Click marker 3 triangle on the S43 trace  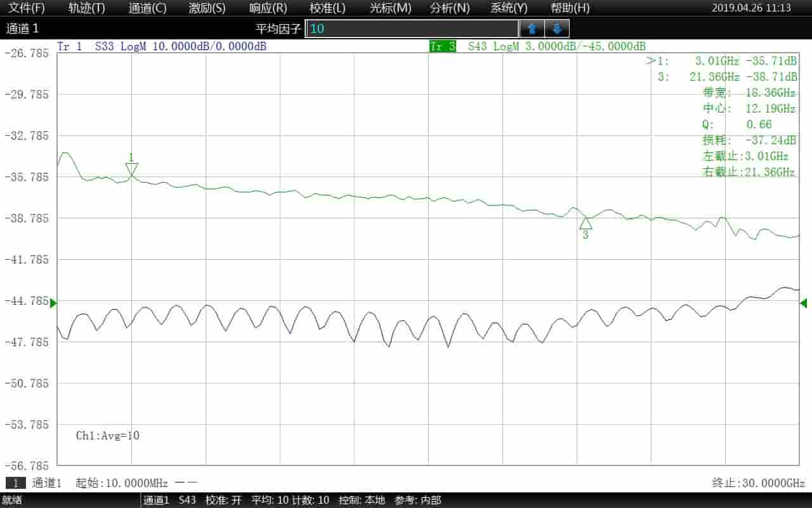pyautogui.click(x=586, y=224)
